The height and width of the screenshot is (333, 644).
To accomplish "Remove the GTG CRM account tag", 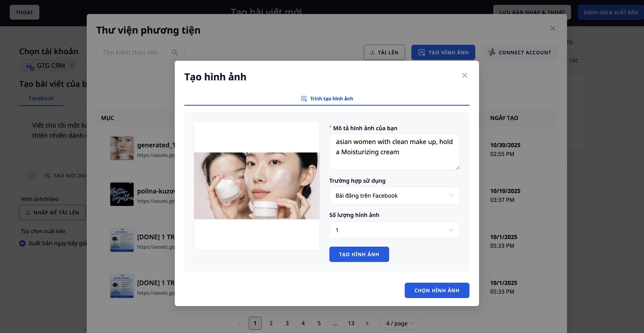I will point(72,65).
